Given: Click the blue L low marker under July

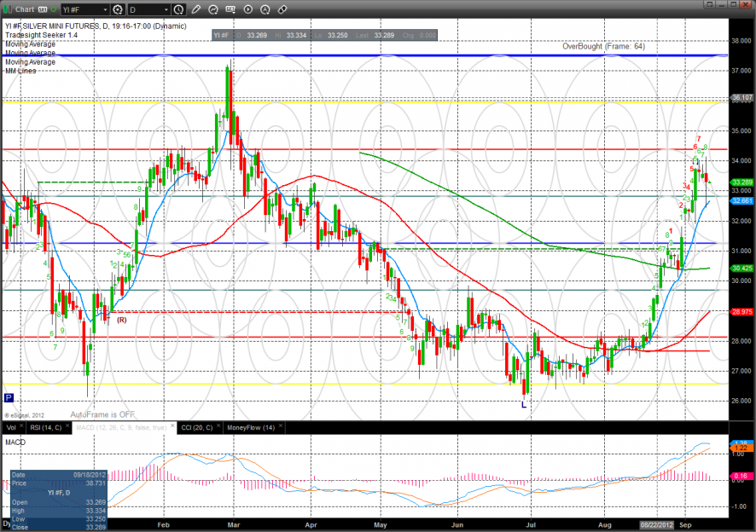Looking at the screenshot, I should click(524, 405).
